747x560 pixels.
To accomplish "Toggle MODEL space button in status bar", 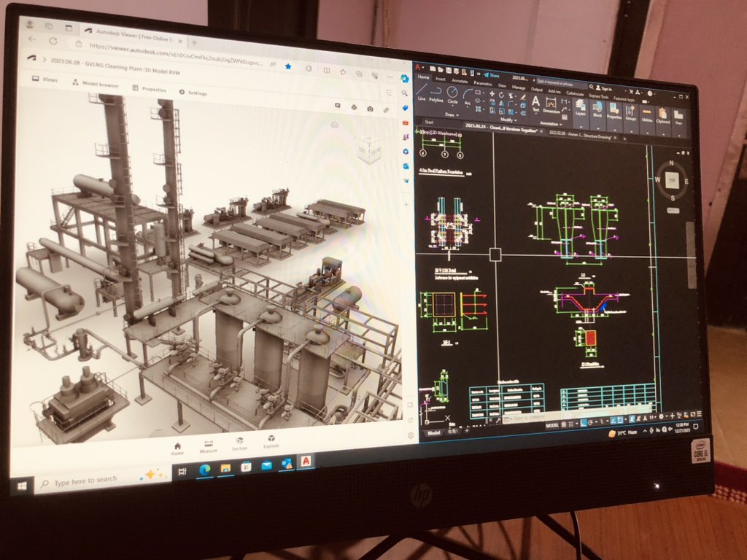I will pyautogui.click(x=551, y=425).
